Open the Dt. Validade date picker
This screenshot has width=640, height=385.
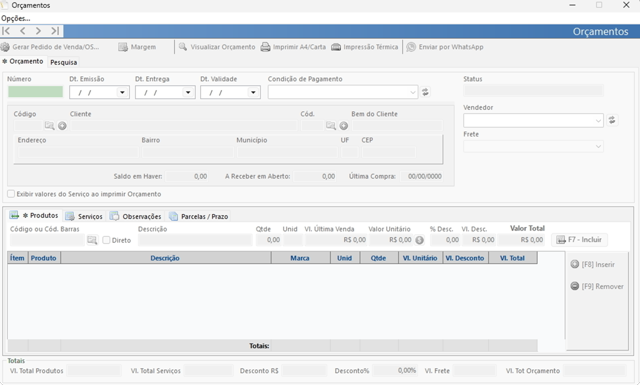(x=253, y=92)
